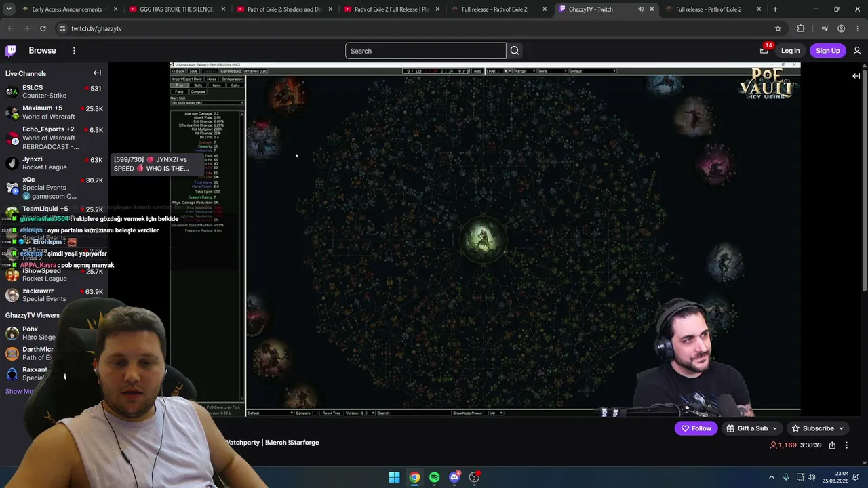Viewport: 868px width, 488px height.
Task: Close the GhazzyTV - Twitch tab
Action: [x=652, y=9]
